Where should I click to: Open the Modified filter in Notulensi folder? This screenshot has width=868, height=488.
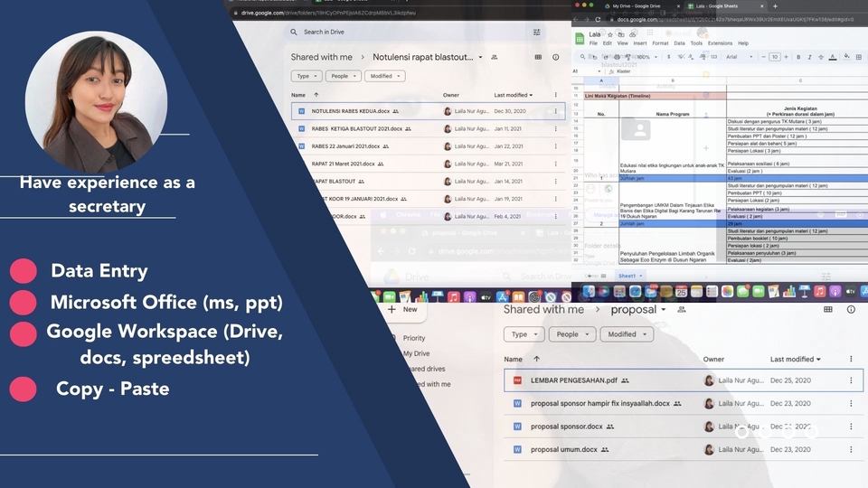[x=385, y=76]
